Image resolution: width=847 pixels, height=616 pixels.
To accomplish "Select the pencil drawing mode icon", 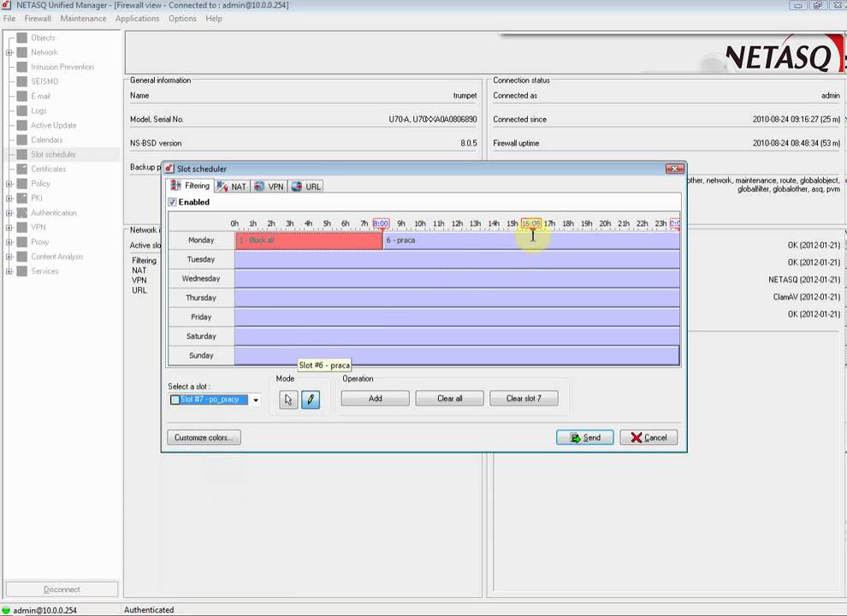I will pyautogui.click(x=311, y=400).
